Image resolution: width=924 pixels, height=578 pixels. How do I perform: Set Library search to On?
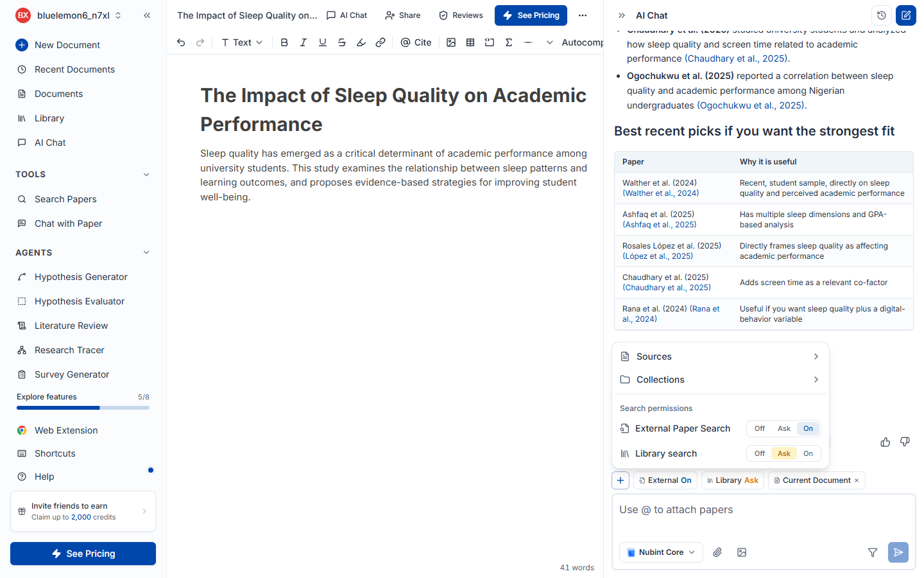pos(808,453)
